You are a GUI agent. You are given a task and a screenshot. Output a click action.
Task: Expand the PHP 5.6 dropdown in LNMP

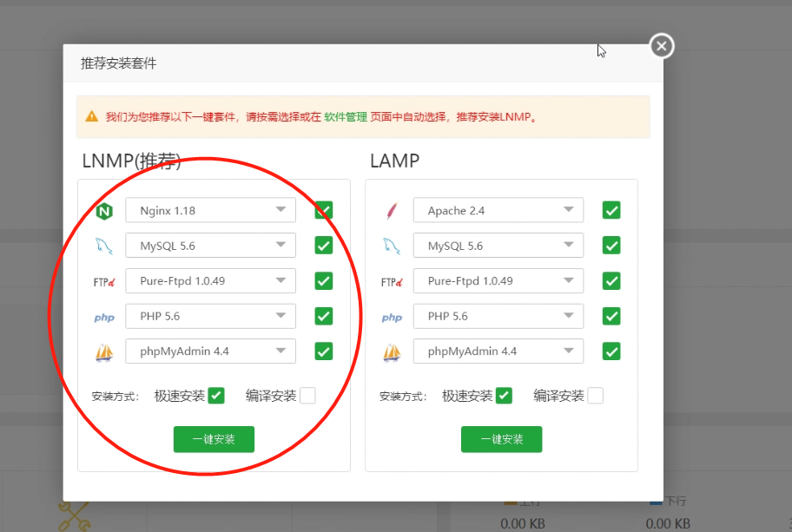(210, 316)
